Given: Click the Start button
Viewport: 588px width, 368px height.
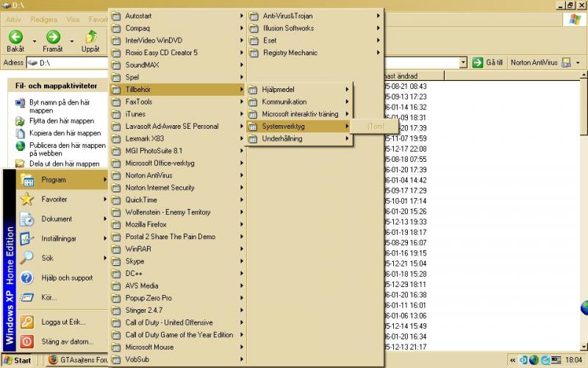Looking at the screenshot, I should (x=18, y=361).
